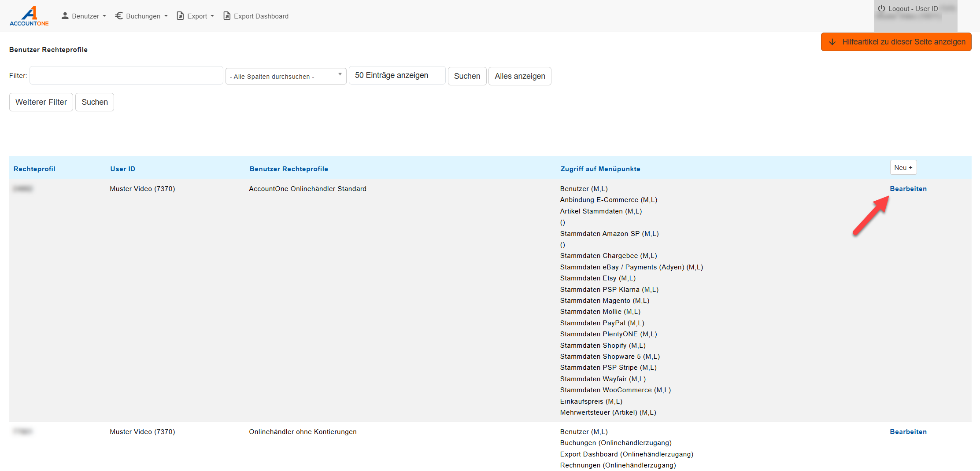The width and height of the screenshot is (980, 471).
Task: Click 'Anbindung E-Commerce (M,L)' entry
Action: pos(609,200)
